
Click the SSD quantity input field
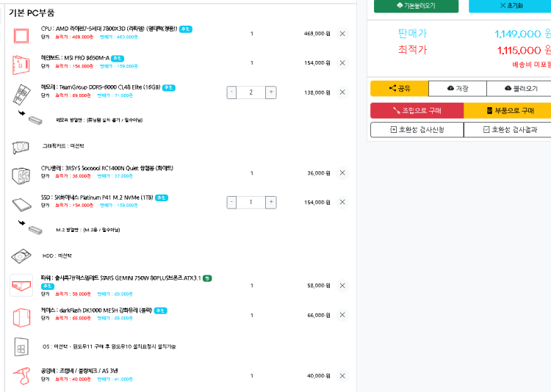(251, 202)
